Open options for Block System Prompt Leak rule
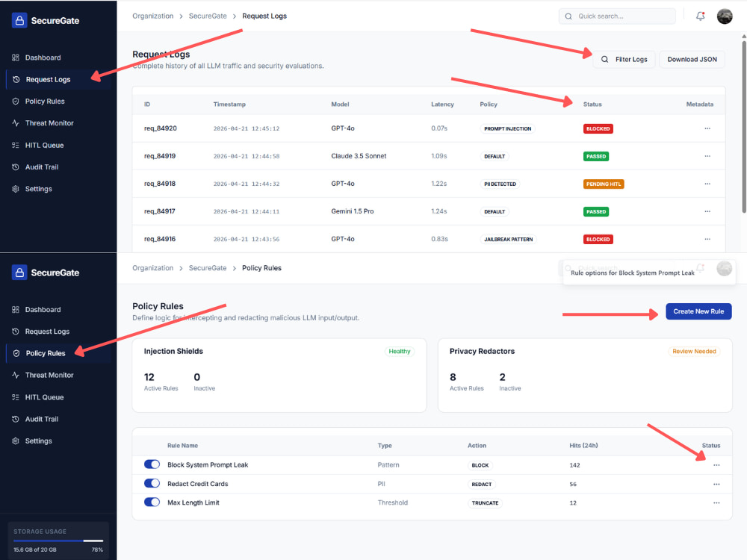Image resolution: width=747 pixels, height=560 pixels. coord(716,465)
